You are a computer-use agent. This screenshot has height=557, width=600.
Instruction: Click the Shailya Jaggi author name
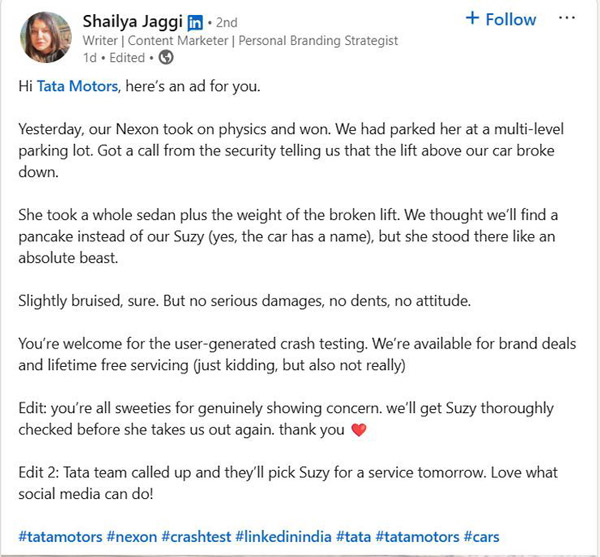tap(136, 21)
